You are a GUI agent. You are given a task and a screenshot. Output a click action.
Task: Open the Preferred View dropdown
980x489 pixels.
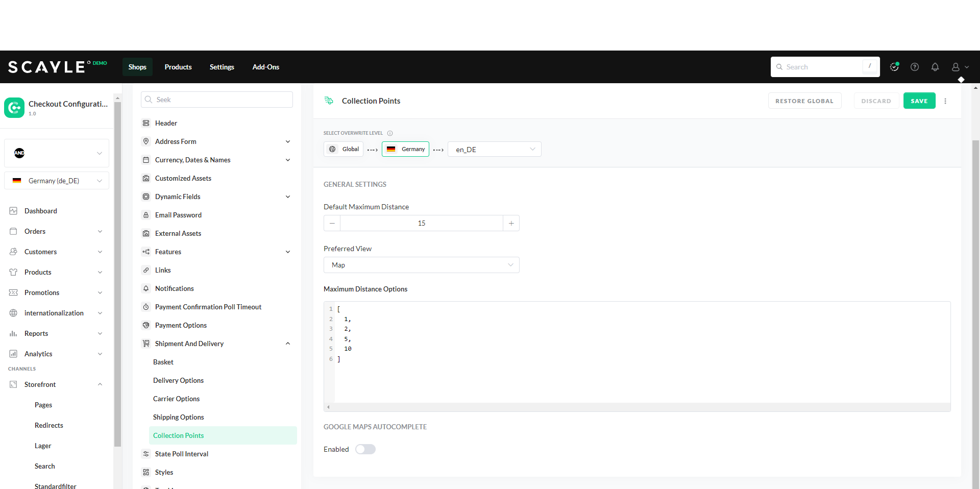421,265
